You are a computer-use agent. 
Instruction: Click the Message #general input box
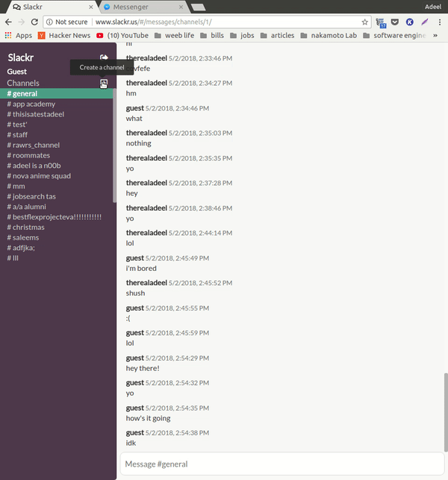[282, 464]
